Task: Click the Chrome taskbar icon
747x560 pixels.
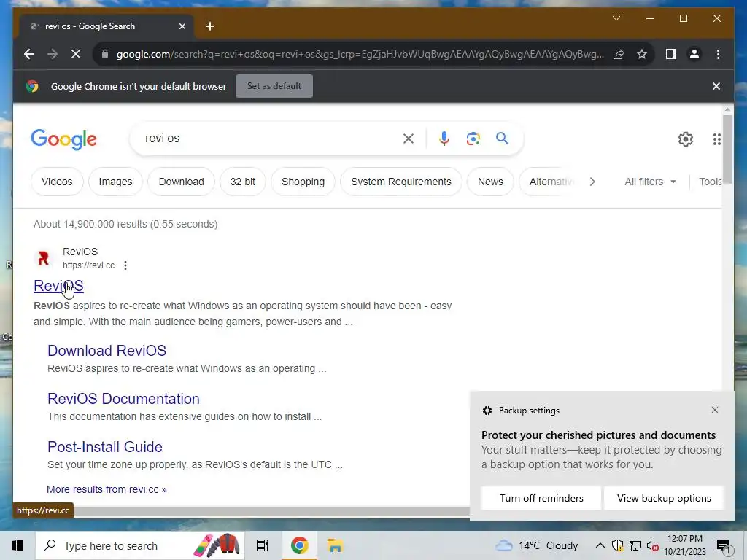Action: point(299,545)
